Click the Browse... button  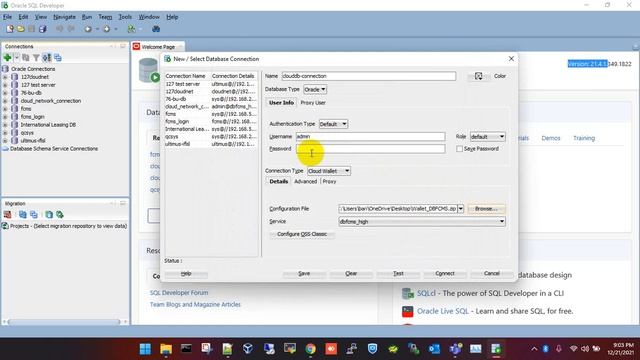[x=486, y=209]
